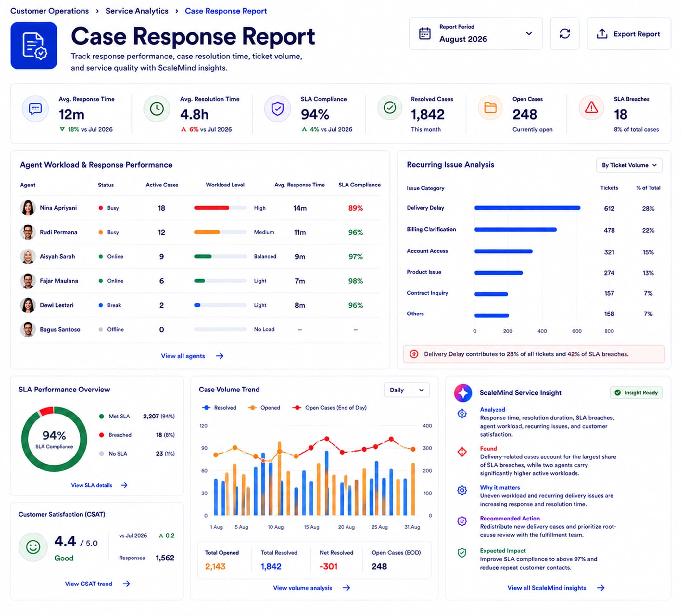The image size is (682, 616).
Task: Click the Avg. Response Time chat icon
Action: [35, 109]
